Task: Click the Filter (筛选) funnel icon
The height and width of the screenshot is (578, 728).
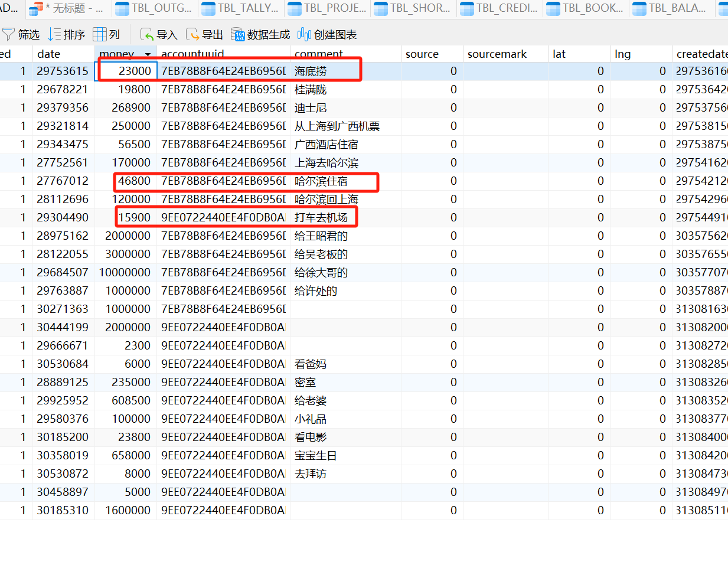Action: pos(8,35)
